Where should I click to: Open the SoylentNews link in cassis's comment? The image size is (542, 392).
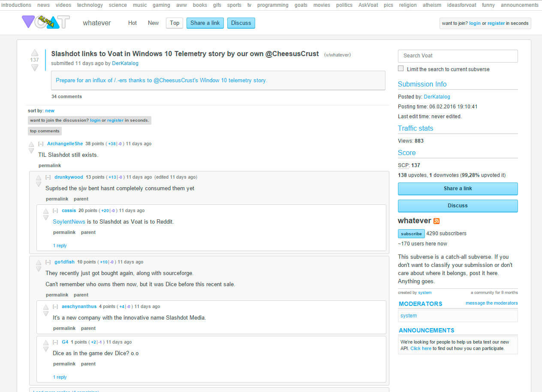click(69, 222)
